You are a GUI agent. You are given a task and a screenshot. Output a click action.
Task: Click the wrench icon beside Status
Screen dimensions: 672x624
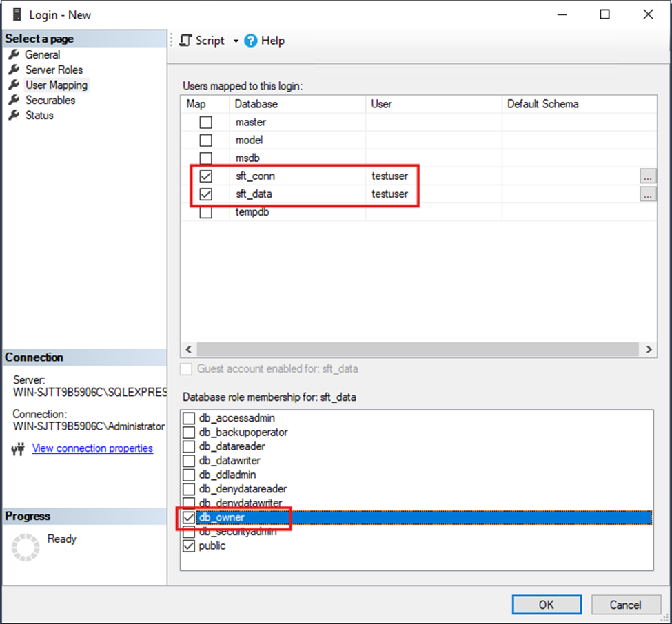pos(14,116)
